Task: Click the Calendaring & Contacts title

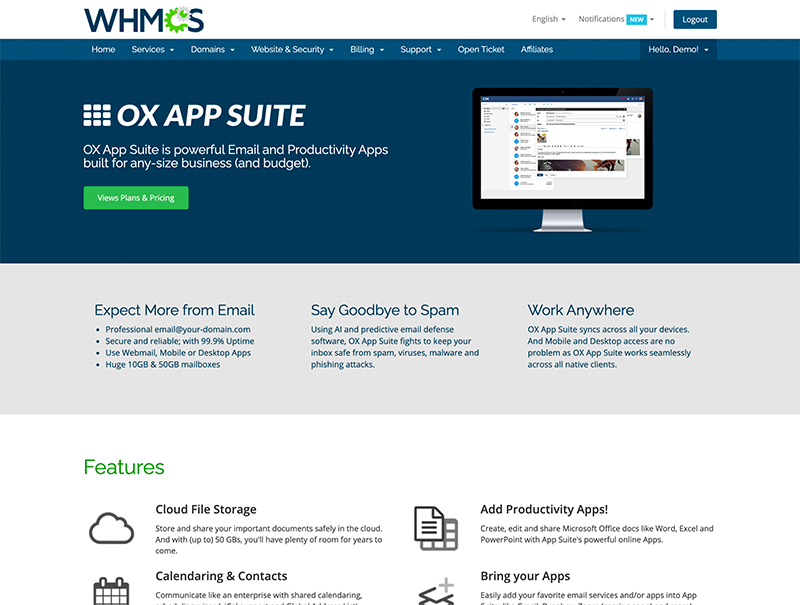Action: 221,576
